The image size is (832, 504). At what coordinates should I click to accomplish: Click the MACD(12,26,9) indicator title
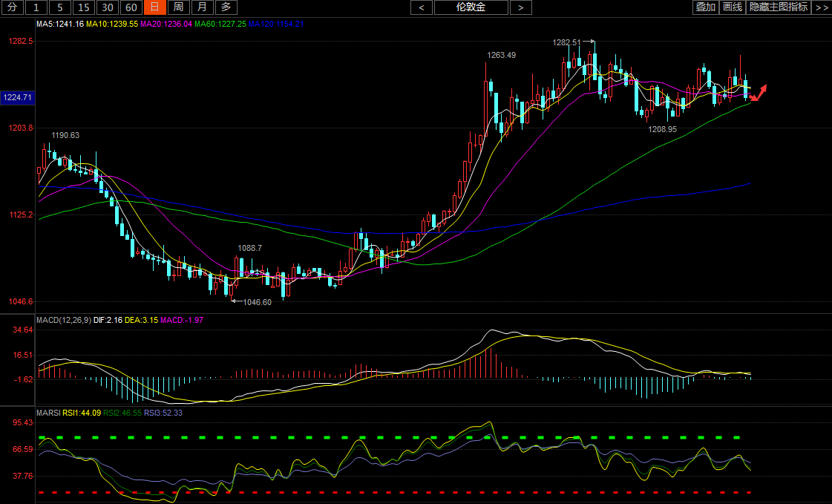pos(64,320)
